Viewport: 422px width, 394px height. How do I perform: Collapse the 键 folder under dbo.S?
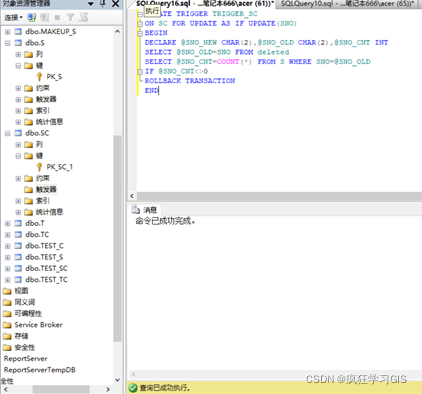[18, 66]
